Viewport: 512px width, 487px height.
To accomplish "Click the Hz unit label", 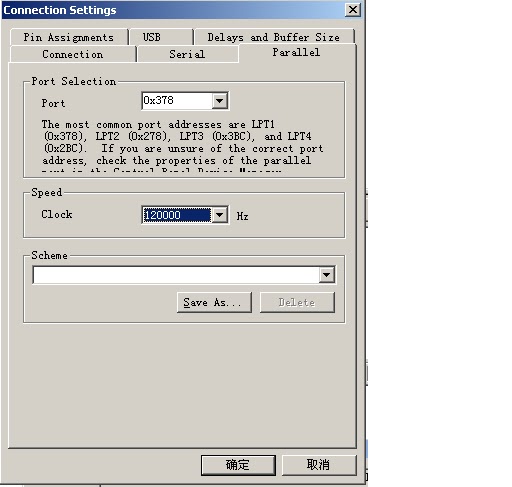I will 243,216.
